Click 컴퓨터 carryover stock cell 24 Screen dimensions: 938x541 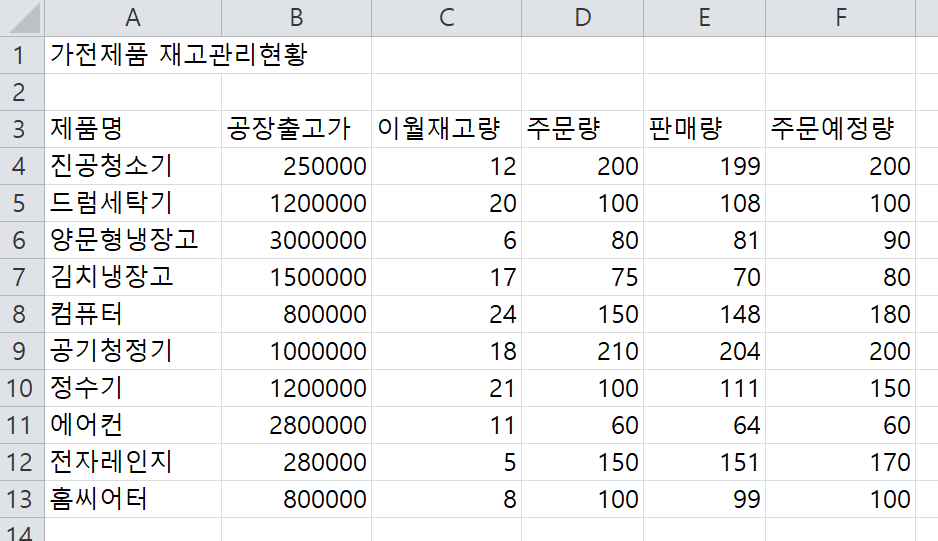446,314
